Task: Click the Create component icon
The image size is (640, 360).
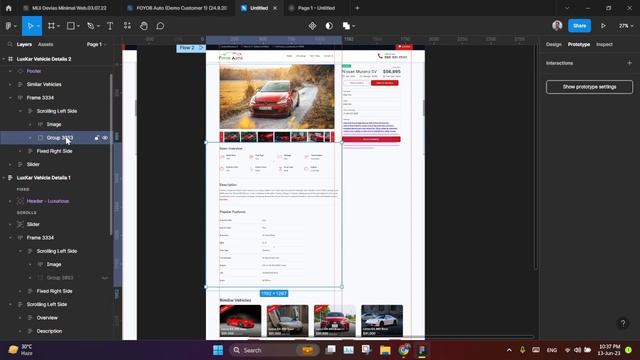Action: [x=312, y=26]
